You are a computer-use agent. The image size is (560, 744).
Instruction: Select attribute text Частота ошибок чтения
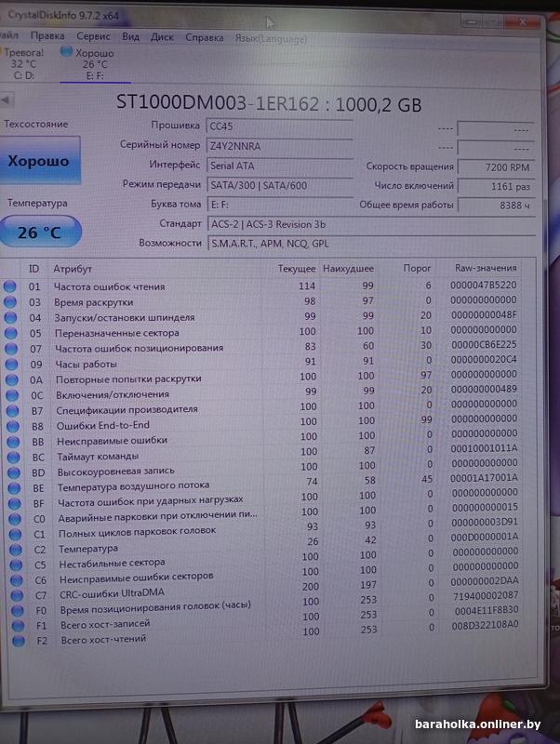[x=109, y=286]
